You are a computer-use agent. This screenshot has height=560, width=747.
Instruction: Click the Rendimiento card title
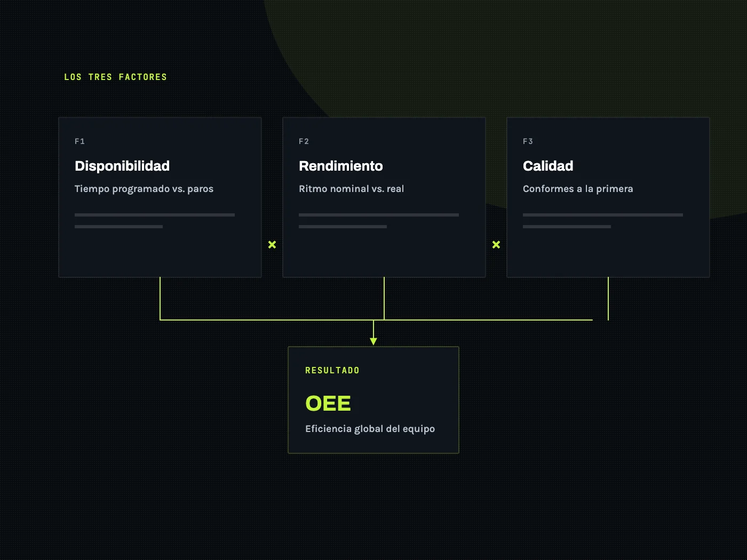tap(341, 166)
